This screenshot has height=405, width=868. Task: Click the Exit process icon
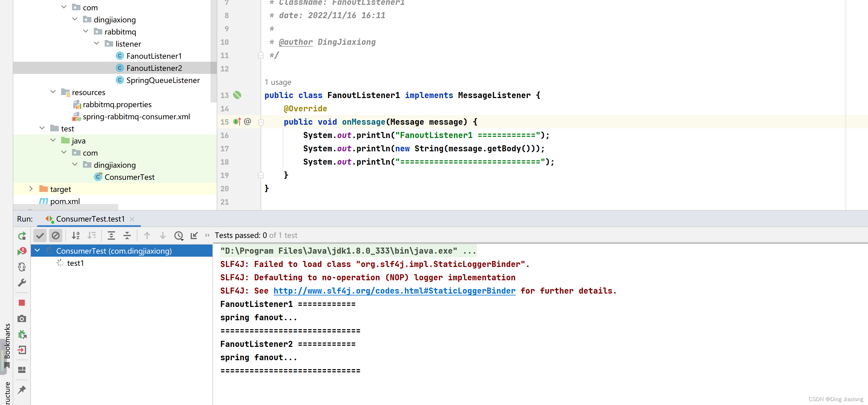click(x=22, y=350)
